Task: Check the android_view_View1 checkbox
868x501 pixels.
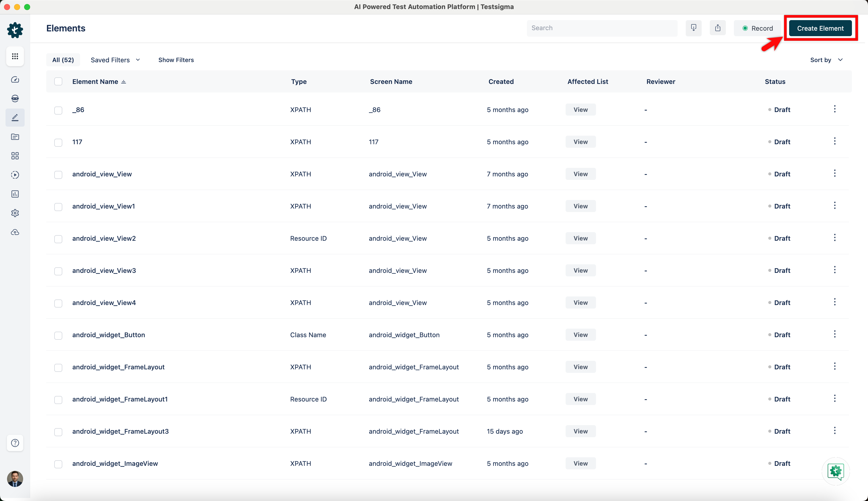Action: coord(58,207)
